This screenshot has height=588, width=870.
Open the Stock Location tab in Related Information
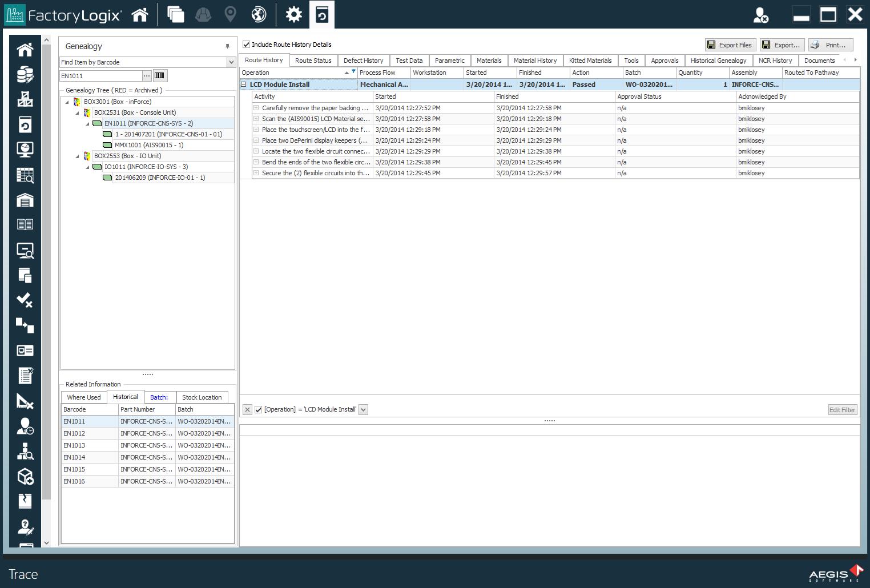pos(202,397)
